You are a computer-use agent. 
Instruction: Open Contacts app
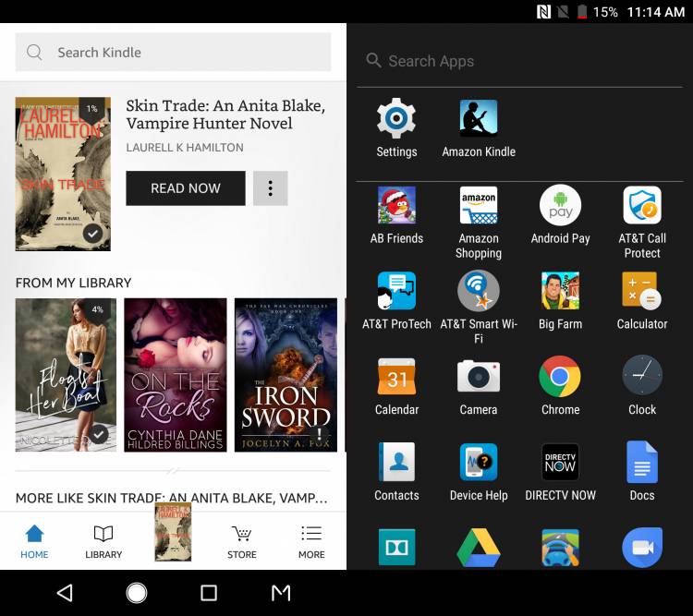[x=396, y=472]
